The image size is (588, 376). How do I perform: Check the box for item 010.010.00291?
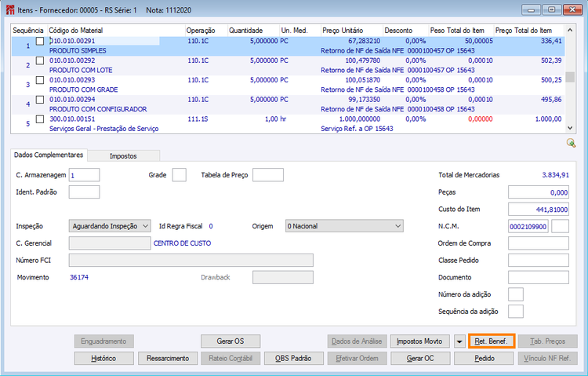tap(40, 41)
